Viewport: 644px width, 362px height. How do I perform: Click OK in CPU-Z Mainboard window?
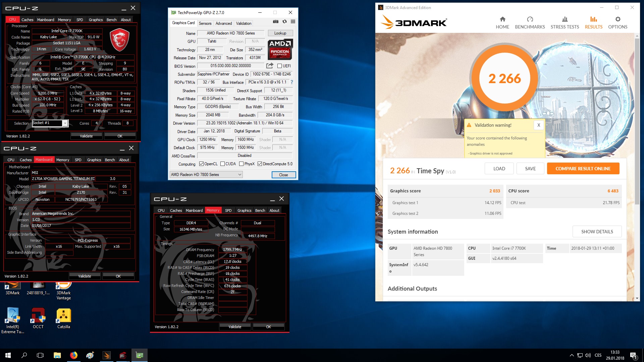[x=118, y=276]
